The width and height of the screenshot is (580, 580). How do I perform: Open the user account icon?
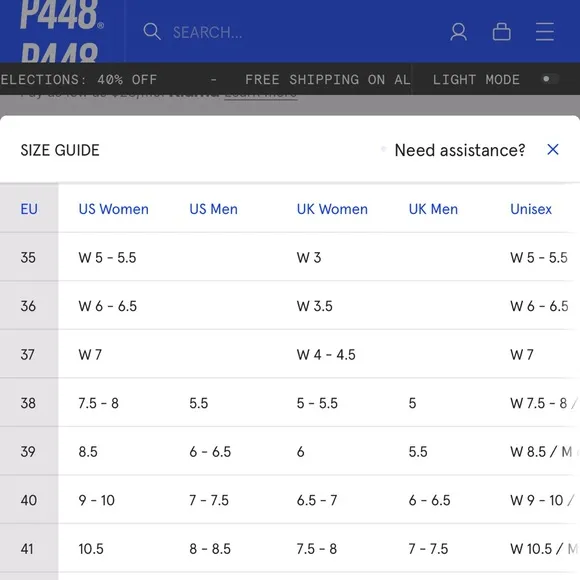[458, 32]
